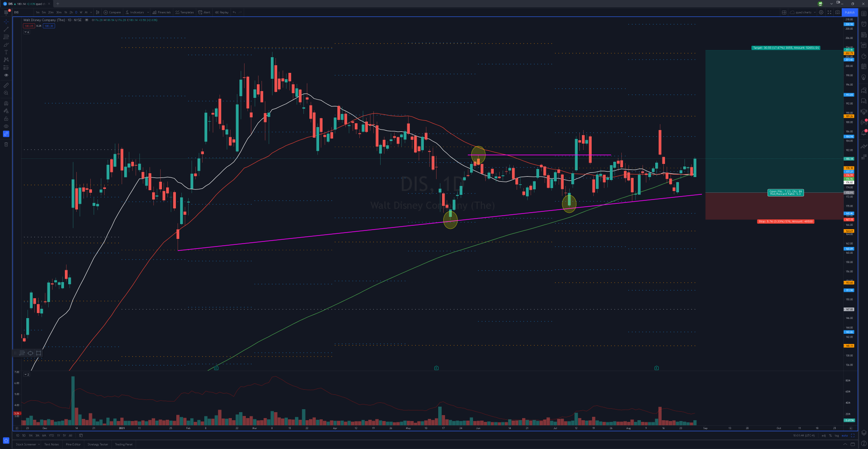
Task: Toggle stay in drawing mode
Action: [6, 111]
